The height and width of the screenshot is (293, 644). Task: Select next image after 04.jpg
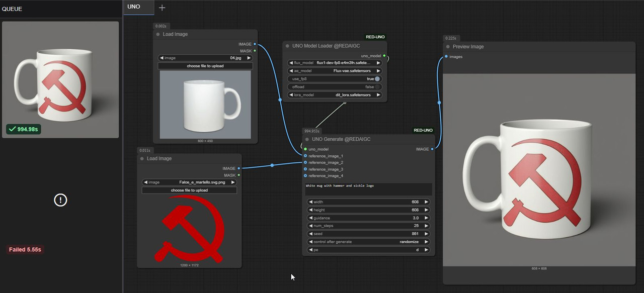[249, 58]
